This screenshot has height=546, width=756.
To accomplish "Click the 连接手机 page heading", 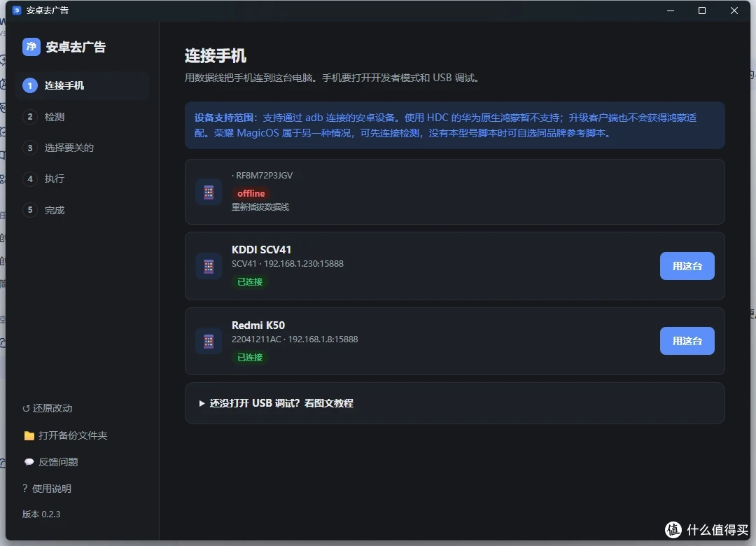I will click(x=216, y=56).
